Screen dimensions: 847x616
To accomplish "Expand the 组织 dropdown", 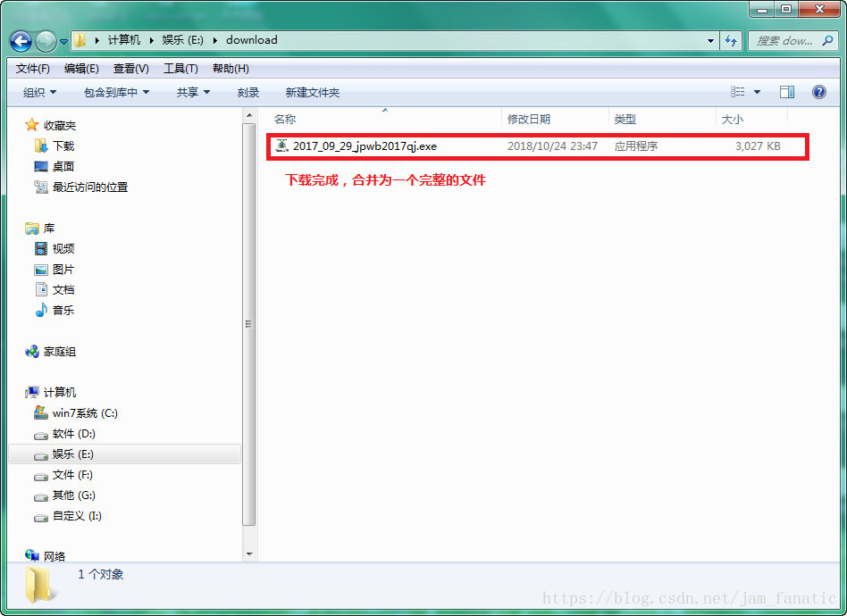I will pyautogui.click(x=39, y=92).
